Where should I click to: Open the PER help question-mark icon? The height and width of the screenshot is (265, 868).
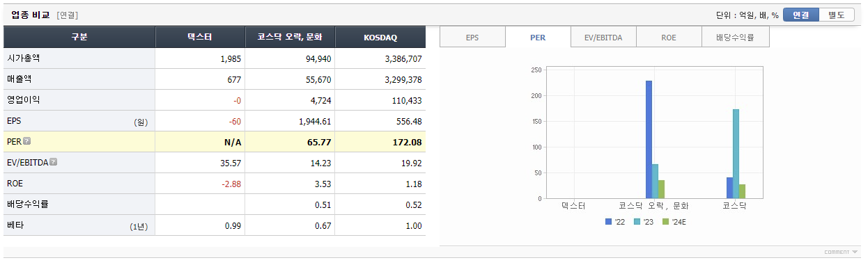[x=27, y=141]
